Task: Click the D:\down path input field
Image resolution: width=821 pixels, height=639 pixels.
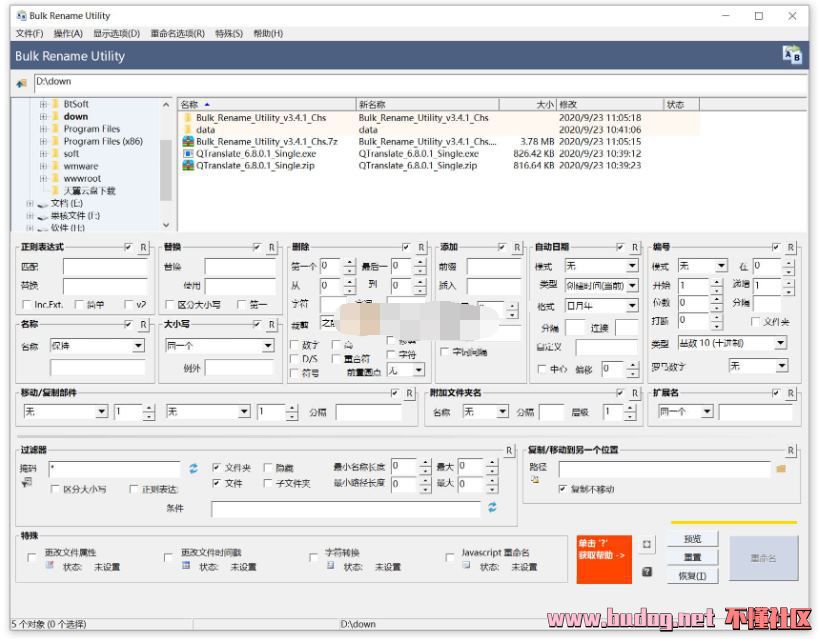Action: 420,82
